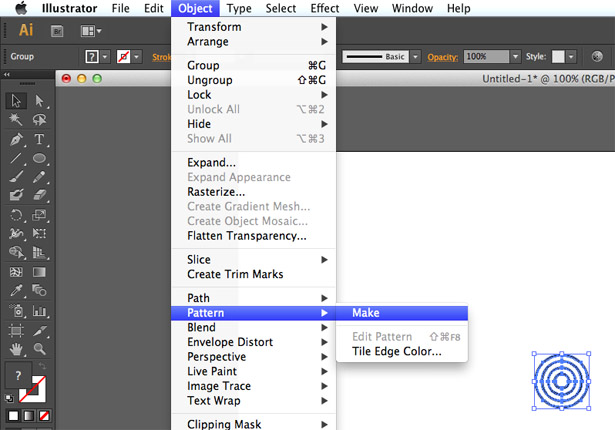Set paint mode to Gradient button
This screenshot has height=430, width=615.
pyautogui.click(x=29, y=415)
